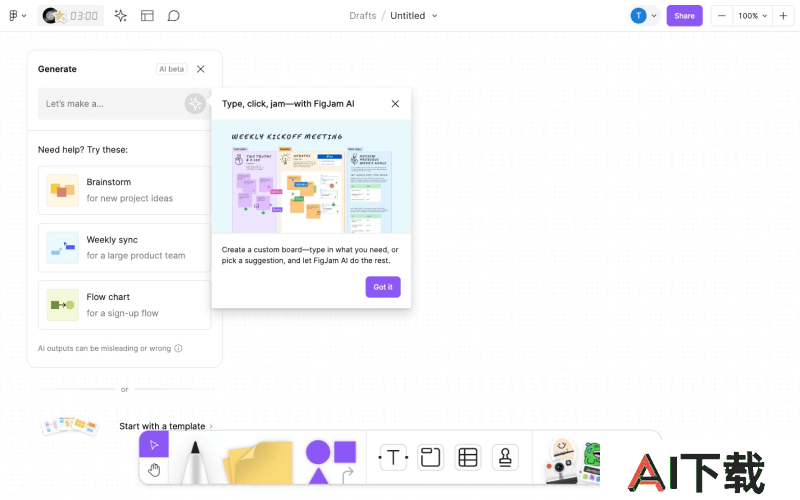Select the yellow Sticky note tool
Viewport: 800px width, 500px height.
pyautogui.click(x=259, y=462)
